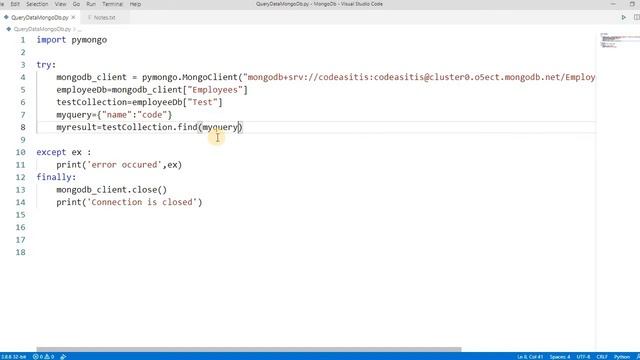This screenshot has width=640, height=360.
Task: Place cursor on 'try:' on line 3
Action: (46, 65)
